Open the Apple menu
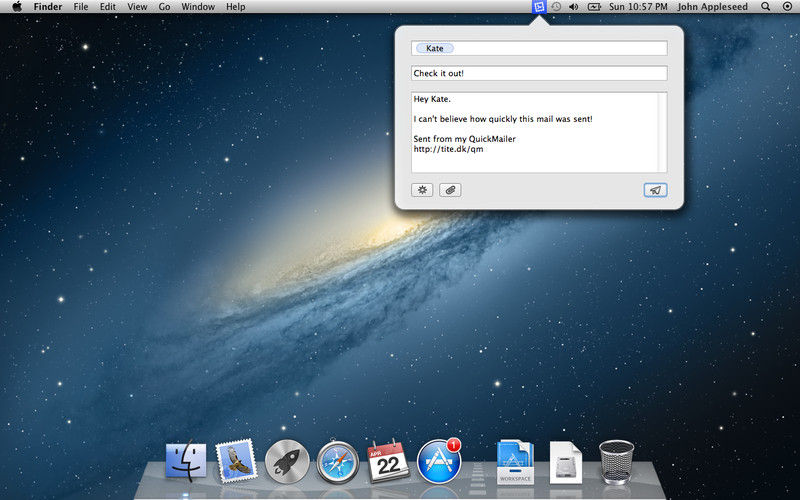Screen dimensions: 800x500 17,7
